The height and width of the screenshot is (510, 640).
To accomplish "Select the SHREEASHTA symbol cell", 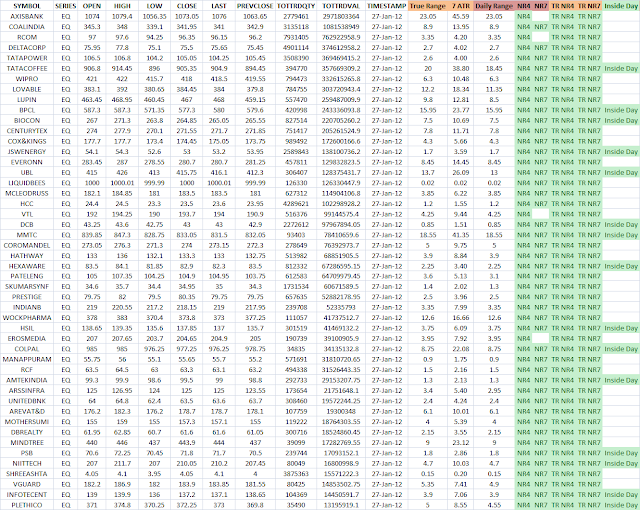I will tap(27, 474).
